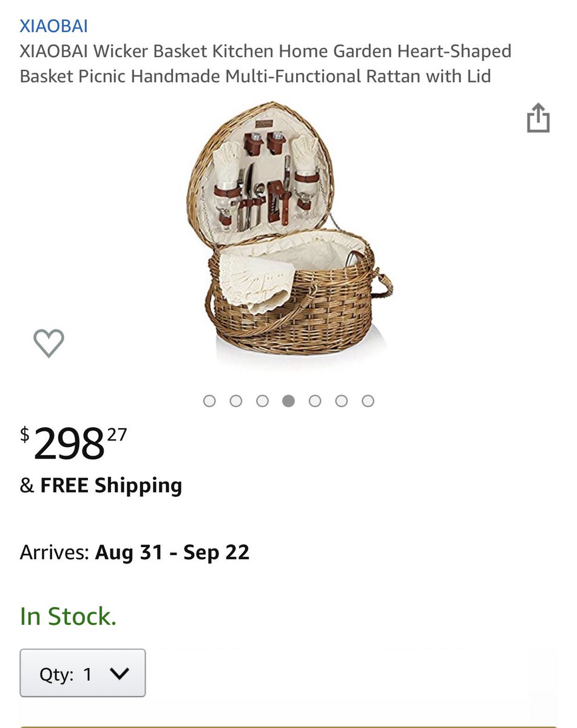This screenshot has width=577, height=728.
Task: Tap the $298.27 price
Action: pos(74,443)
